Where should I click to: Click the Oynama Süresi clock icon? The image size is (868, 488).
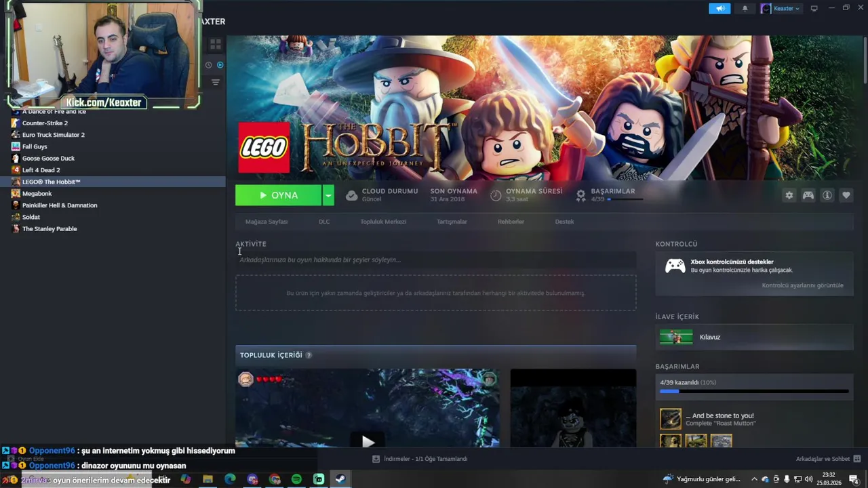tap(496, 195)
